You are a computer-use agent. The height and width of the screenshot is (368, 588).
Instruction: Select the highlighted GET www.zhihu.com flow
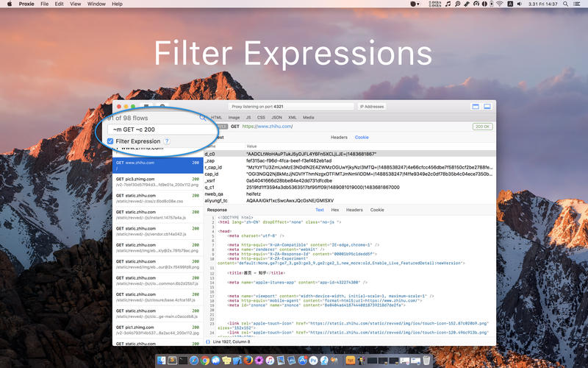click(158, 165)
